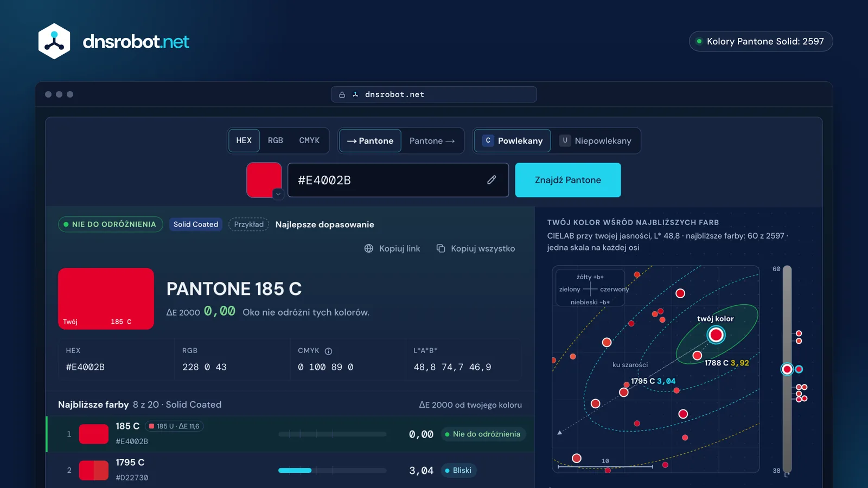Click the 1788 C point on chart
Viewport: 868px width, 488px height.
point(697,356)
